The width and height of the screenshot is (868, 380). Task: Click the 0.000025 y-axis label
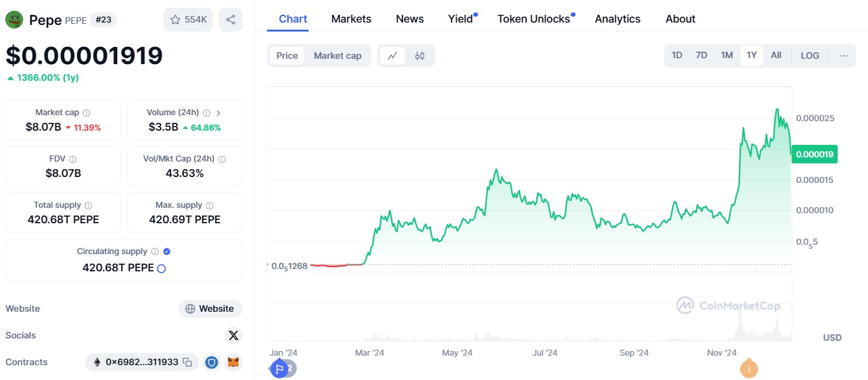tap(815, 118)
